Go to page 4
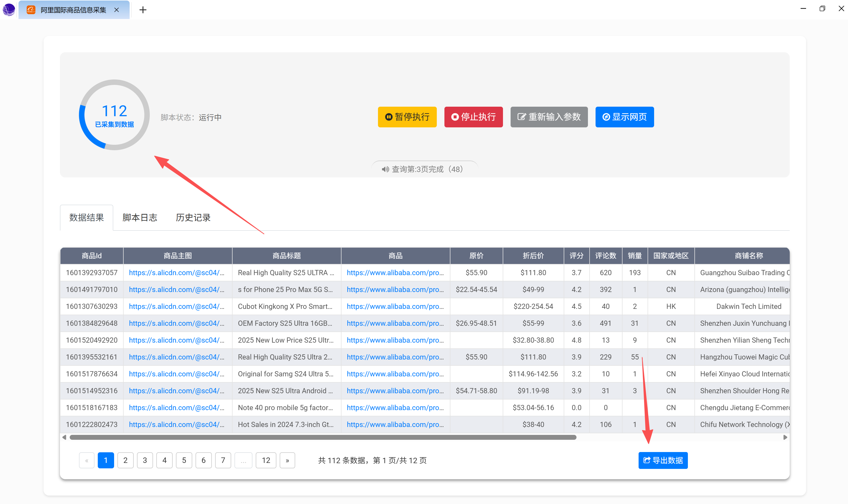Viewport: 848px width, 504px height. tap(164, 460)
